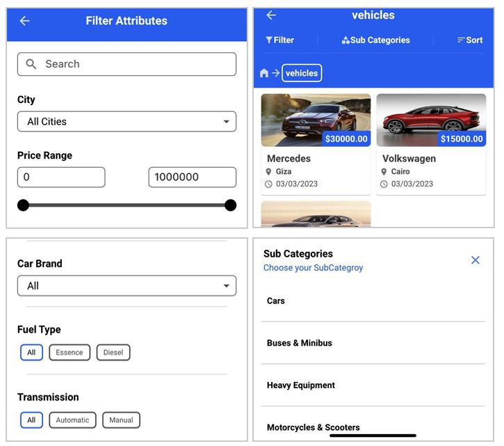
Task: Tap the back arrow on vehicles screen
Action: point(271,15)
